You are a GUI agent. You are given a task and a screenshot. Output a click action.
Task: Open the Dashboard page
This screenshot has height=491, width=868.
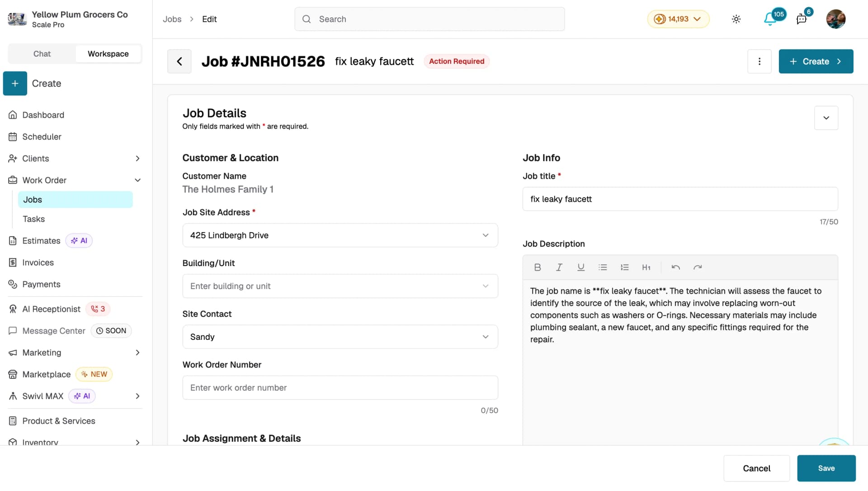tap(43, 115)
